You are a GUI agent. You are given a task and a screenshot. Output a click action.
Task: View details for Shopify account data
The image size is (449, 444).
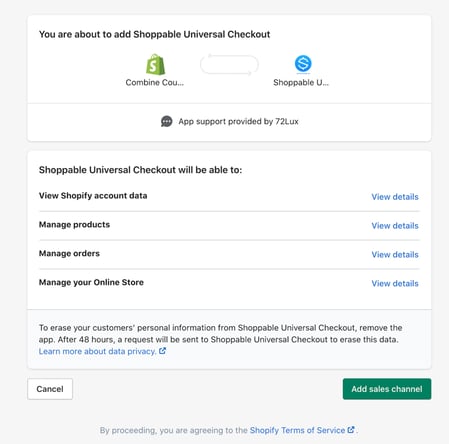pos(395,197)
